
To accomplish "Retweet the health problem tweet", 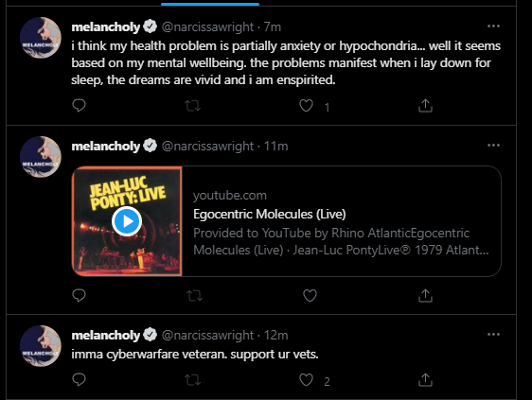I will (193, 106).
